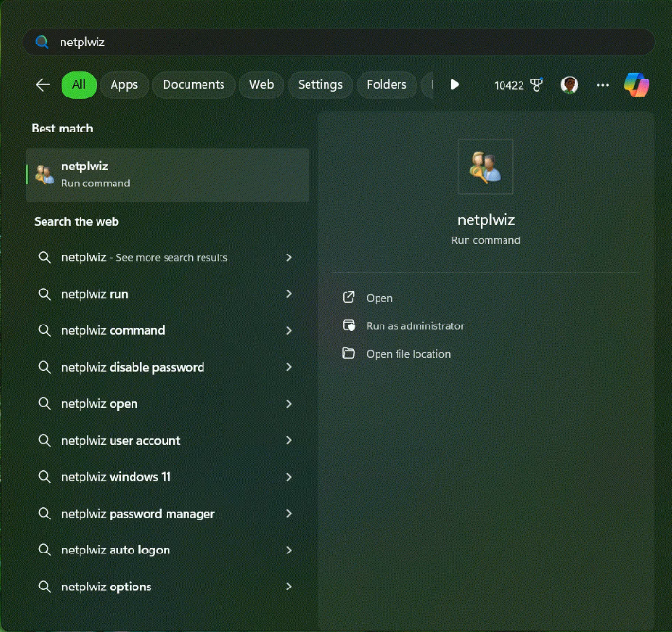Screen dimensions: 672x632
Task: Expand chevron for 'See more search results'
Action: (289, 257)
